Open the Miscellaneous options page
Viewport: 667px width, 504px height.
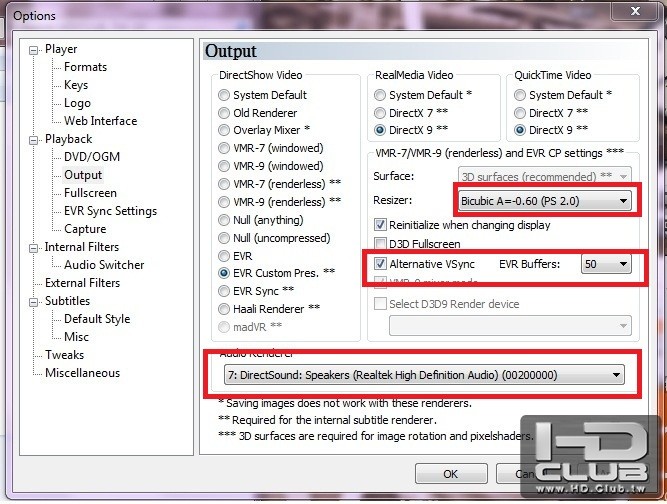point(83,373)
